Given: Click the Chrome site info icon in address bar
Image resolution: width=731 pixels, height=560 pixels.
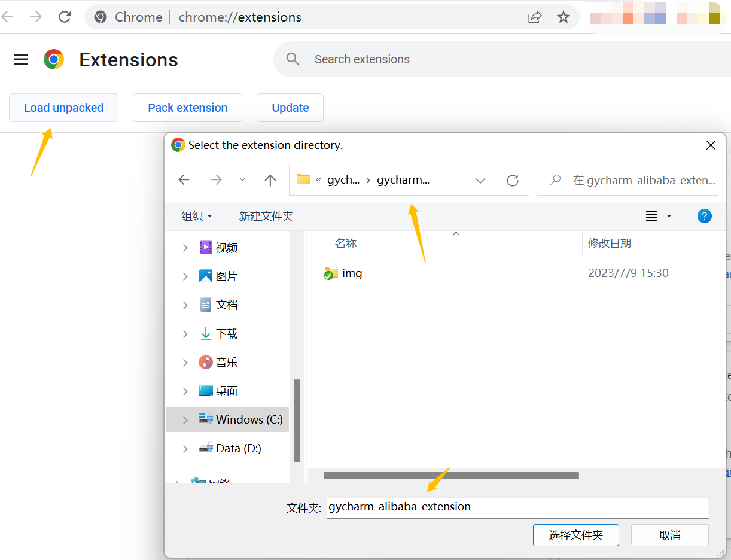Looking at the screenshot, I should 100,17.
